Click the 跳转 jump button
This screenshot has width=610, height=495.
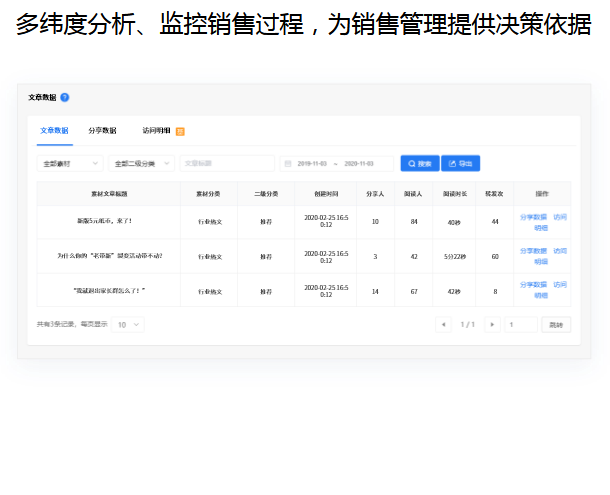click(556, 325)
